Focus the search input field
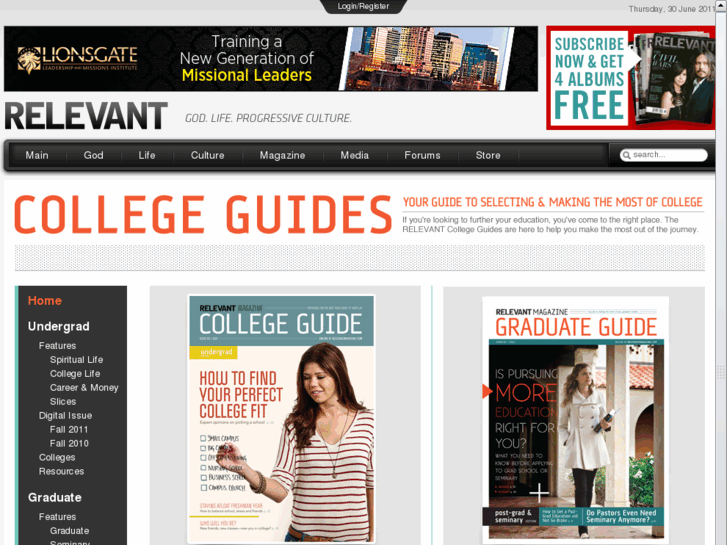 click(x=664, y=155)
